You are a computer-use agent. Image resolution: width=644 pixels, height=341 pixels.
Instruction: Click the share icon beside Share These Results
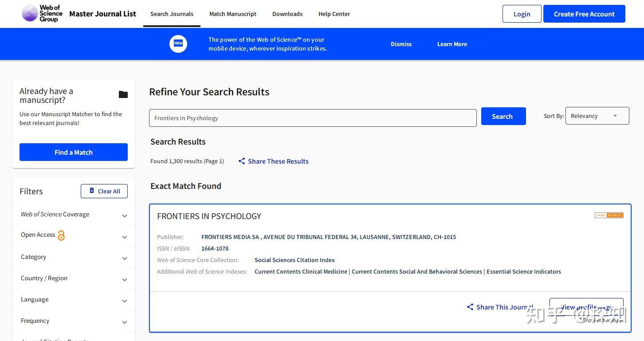[x=242, y=161]
